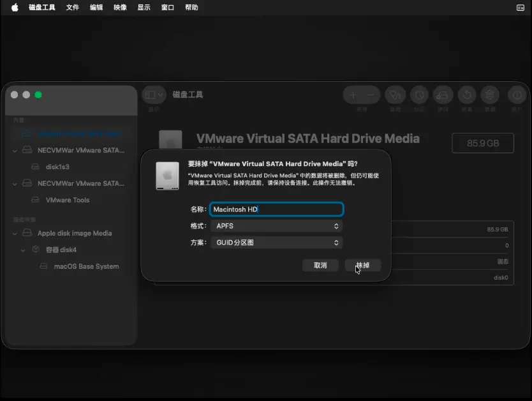Open the 方案 GUID分区图 scheme dropdown

pos(276,243)
